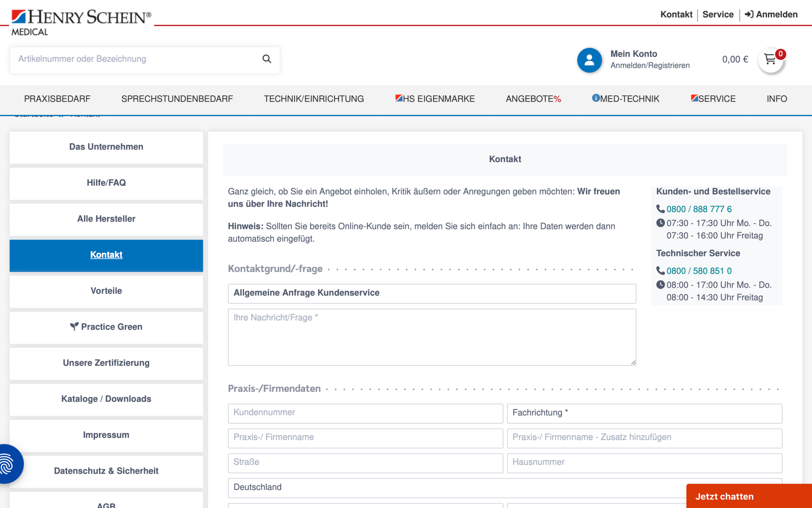Open the SPRECHSTUNDENBEDARF menu
Screen dimensions: 812x508
tap(177, 99)
